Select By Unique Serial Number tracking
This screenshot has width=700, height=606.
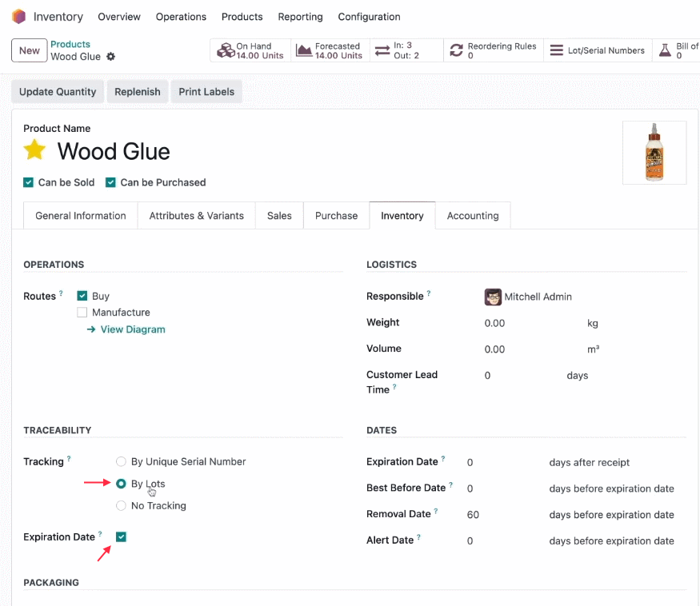coord(121,461)
